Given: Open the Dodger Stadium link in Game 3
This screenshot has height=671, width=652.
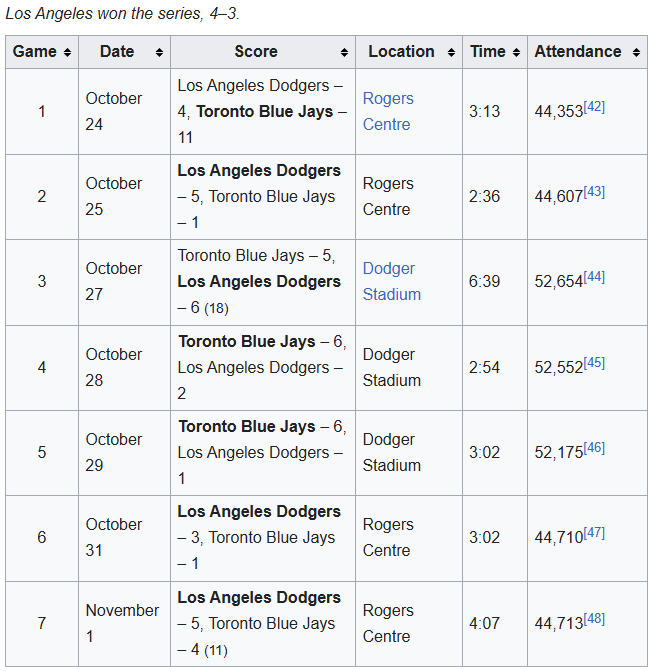Looking at the screenshot, I should click(x=391, y=281).
